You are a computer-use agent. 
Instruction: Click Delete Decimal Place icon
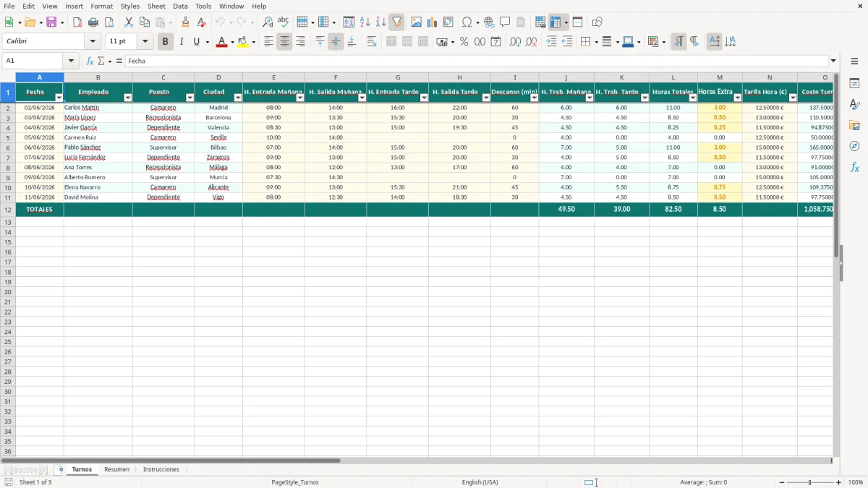(x=531, y=42)
